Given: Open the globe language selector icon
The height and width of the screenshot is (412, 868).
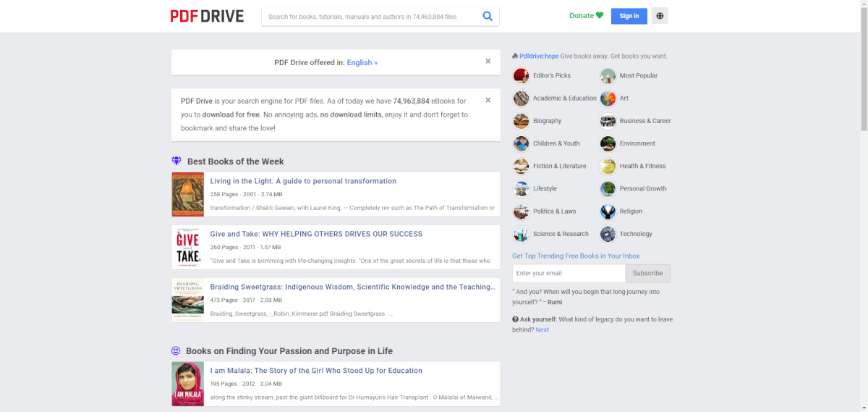Looking at the screenshot, I should pos(659,16).
